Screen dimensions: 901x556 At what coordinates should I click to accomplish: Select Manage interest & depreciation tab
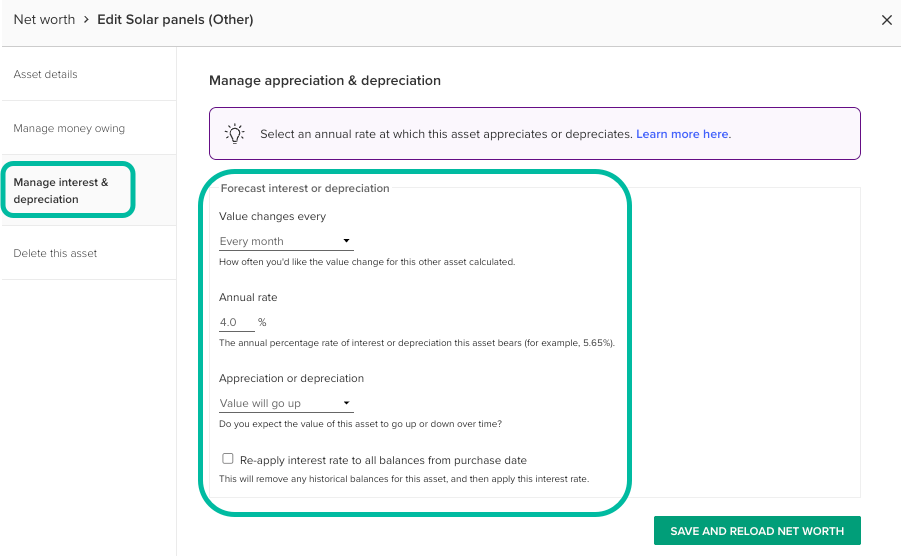pyautogui.click(x=61, y=190)
